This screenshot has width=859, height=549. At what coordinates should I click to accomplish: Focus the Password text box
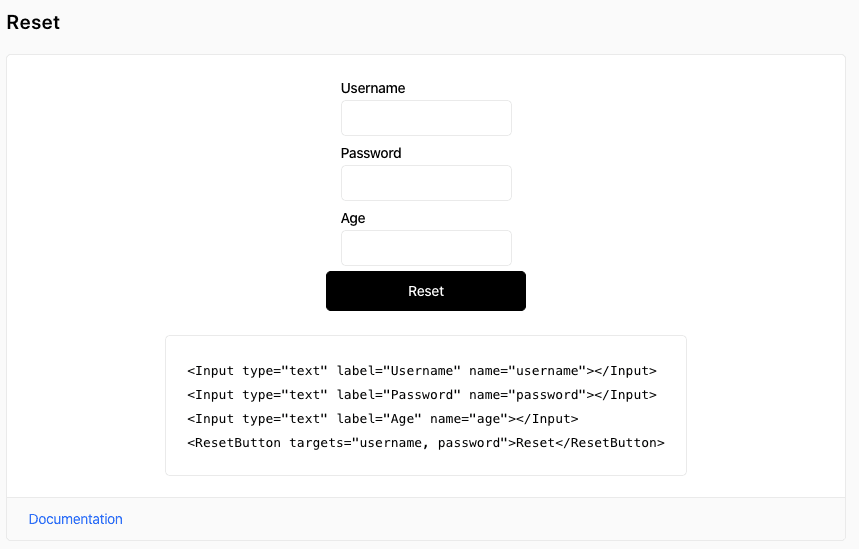click(x=426, y=183)
